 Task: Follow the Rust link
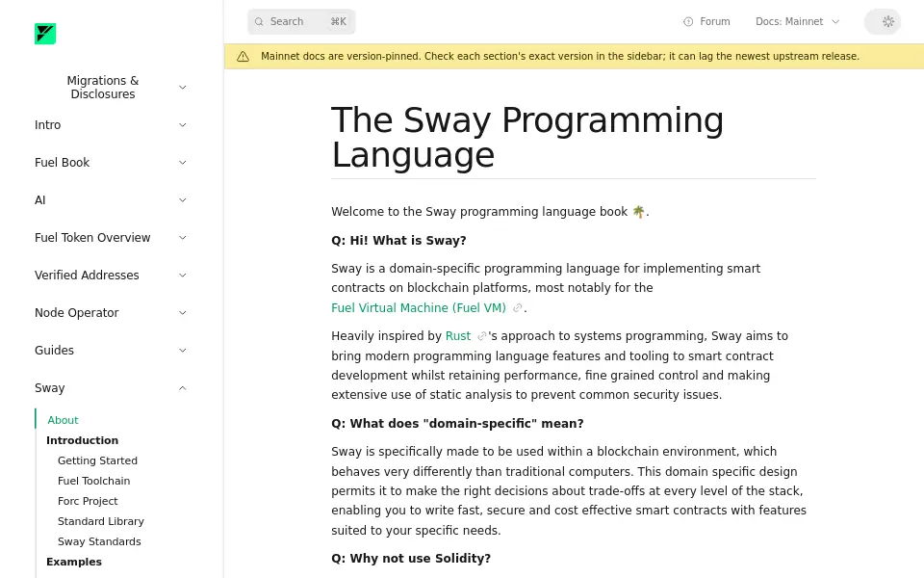[x=458, y=336]
